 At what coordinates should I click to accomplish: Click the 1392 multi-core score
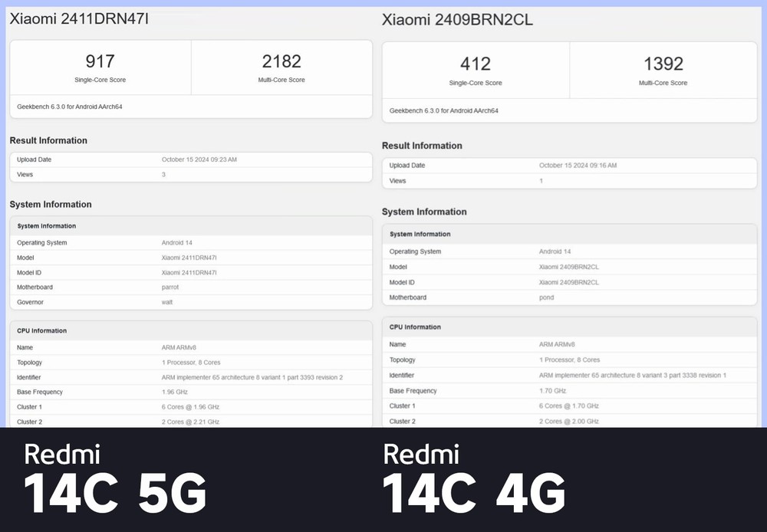point(663,64)
